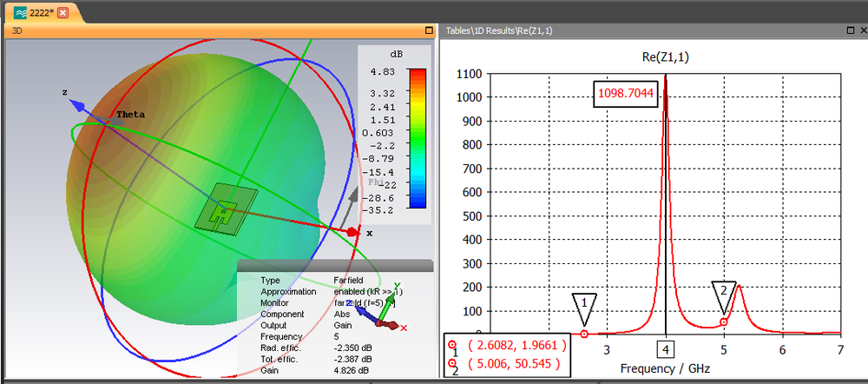Click the Theta label in 3D view
Screen dimensions: 868x384
click(x=131, y=115)
